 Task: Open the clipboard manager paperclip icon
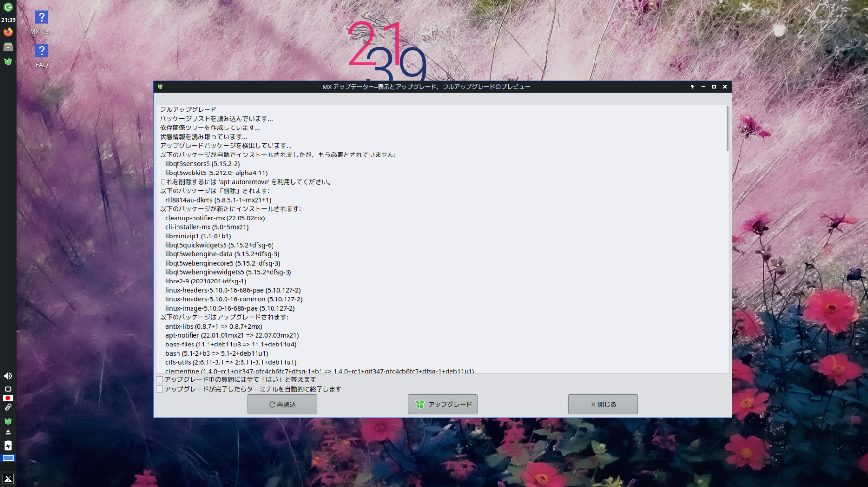coord(8,408)
